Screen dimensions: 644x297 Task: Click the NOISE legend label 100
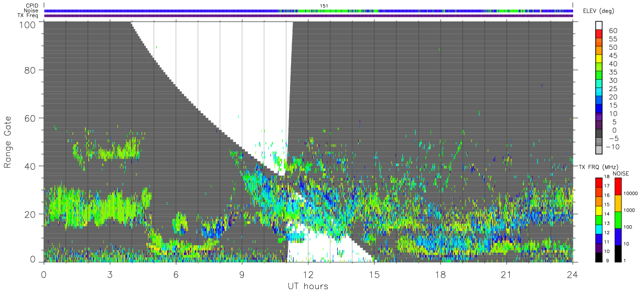628,227
